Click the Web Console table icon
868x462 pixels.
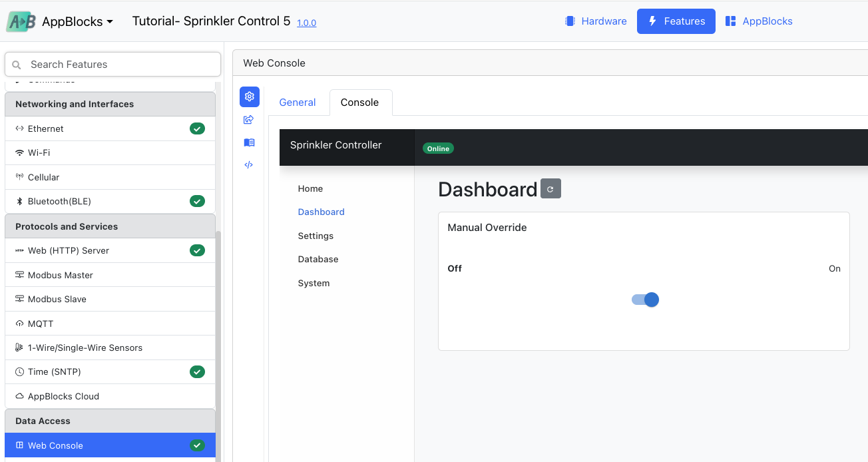click(x=19, y=445)
